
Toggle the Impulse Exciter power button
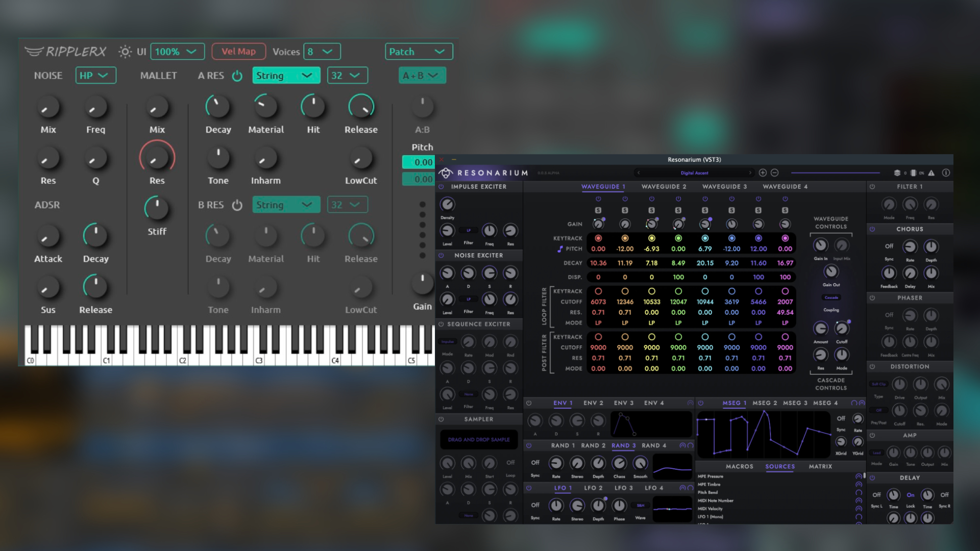[x=441, y=187]
